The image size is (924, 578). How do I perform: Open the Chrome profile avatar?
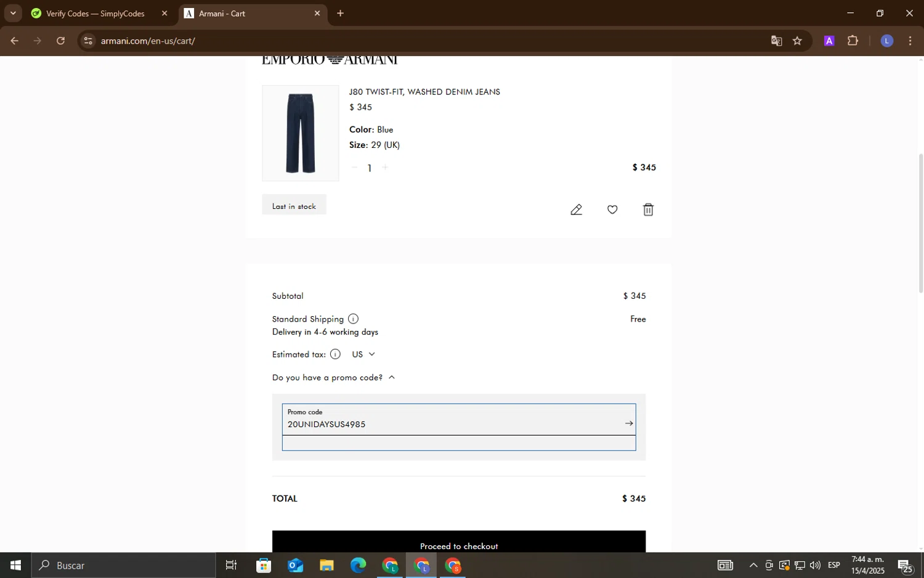(x=886, y=41)
